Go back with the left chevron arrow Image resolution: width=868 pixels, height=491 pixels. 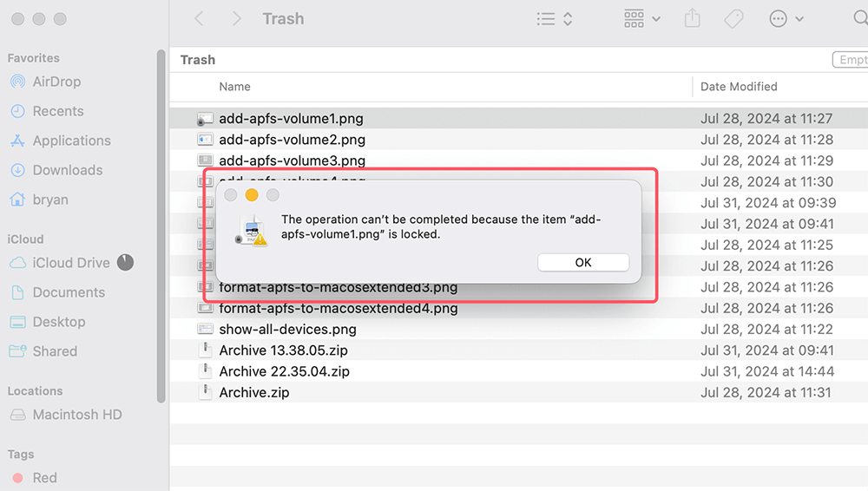[199, 18]
